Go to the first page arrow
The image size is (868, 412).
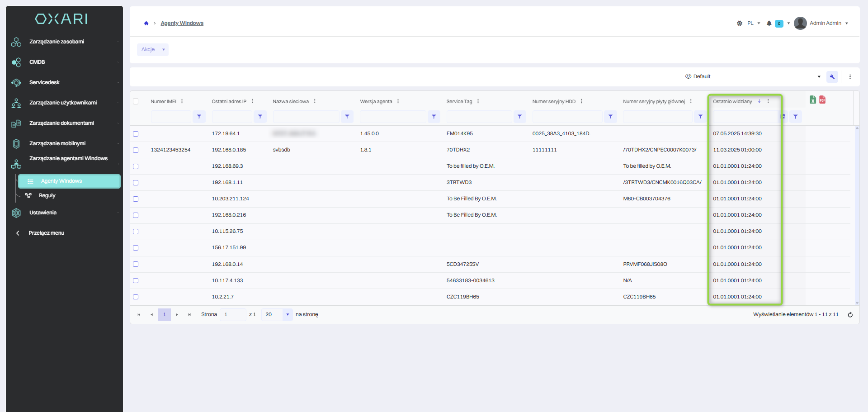139,315
